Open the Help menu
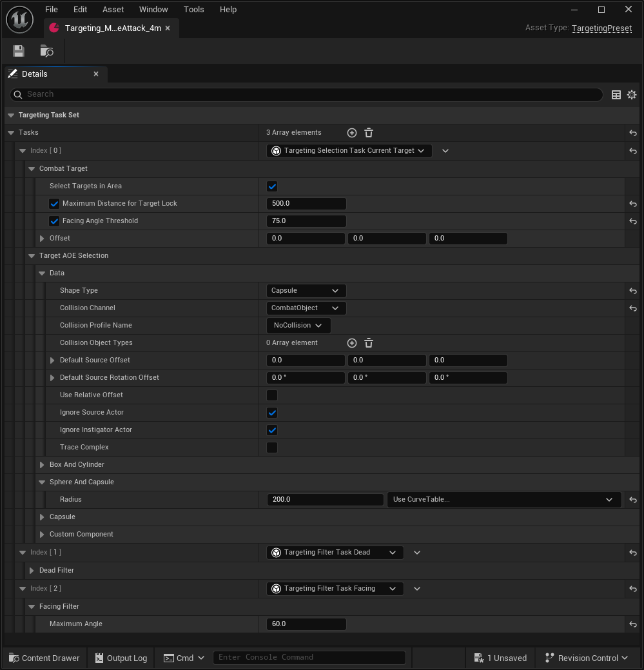The image size is (644, 670). 228,10
